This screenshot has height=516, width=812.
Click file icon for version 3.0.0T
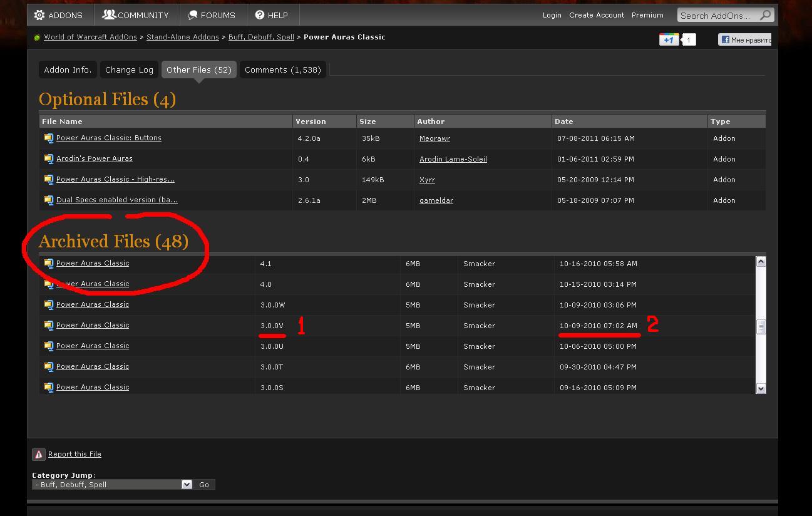[x=48, y=367]
